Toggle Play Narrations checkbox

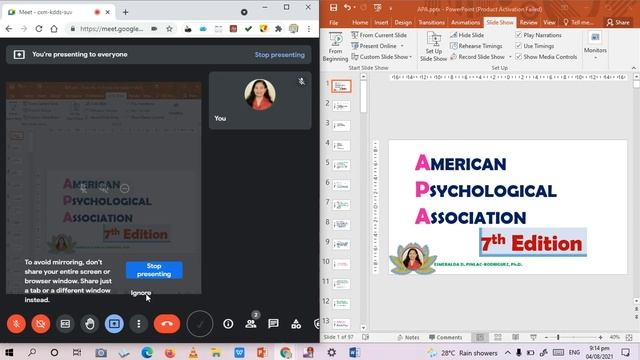[518, 35]
